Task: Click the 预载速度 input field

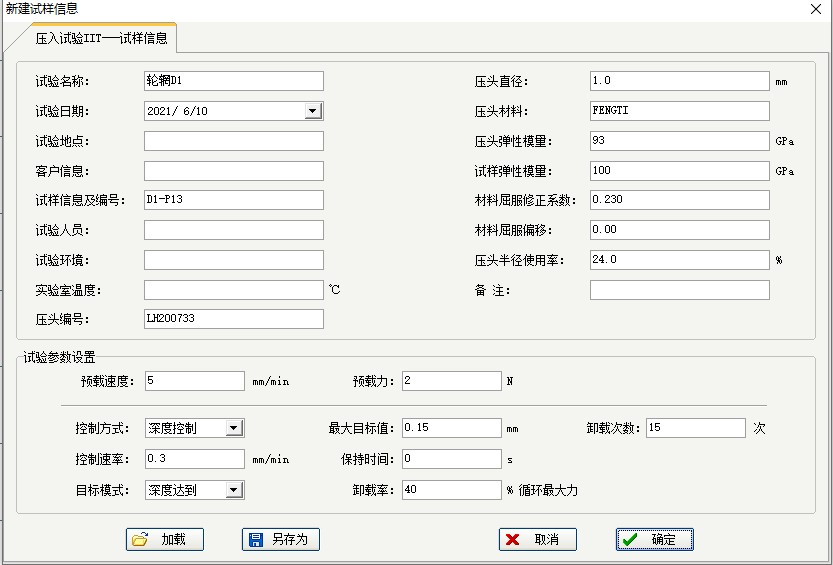Action: pyautogui.click(x=194, y=381)
